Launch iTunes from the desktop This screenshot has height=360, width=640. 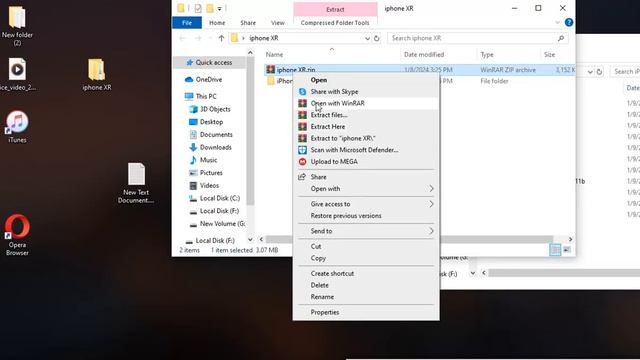click(17, 127)
